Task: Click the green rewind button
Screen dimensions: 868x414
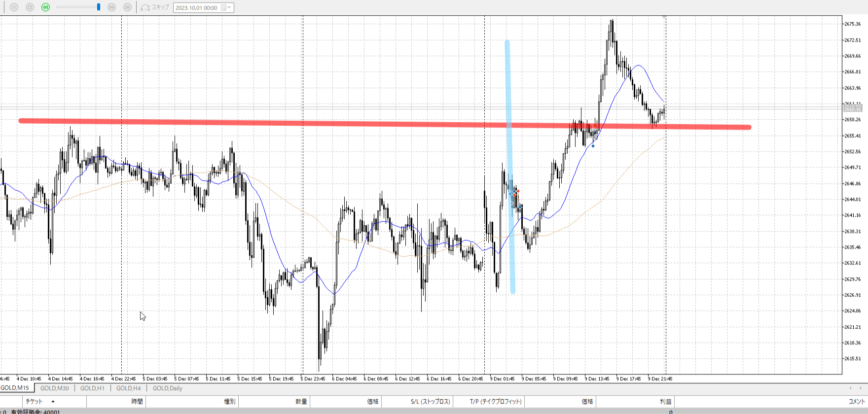Action: coord(45,7)
